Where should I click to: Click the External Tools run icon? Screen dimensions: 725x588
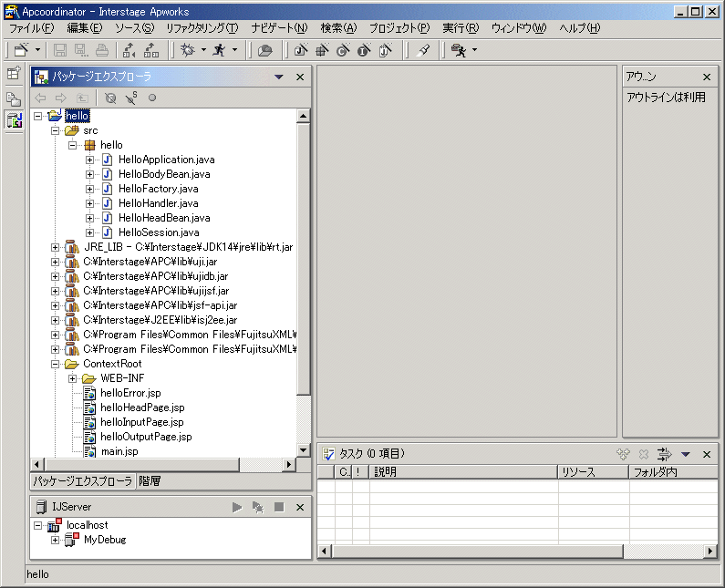point(459,50)
